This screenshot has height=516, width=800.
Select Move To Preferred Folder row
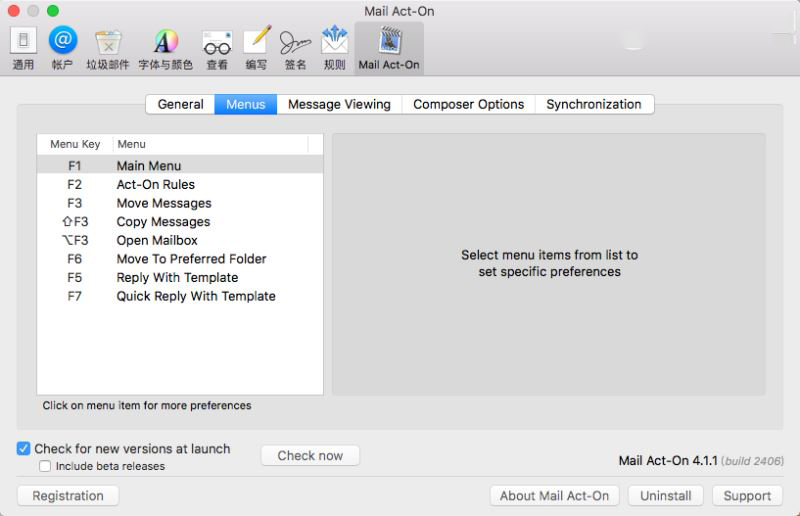click(x=180, y=259)
